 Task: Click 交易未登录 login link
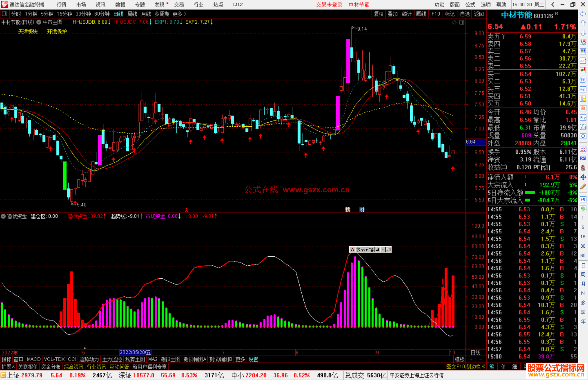(329, 4)
